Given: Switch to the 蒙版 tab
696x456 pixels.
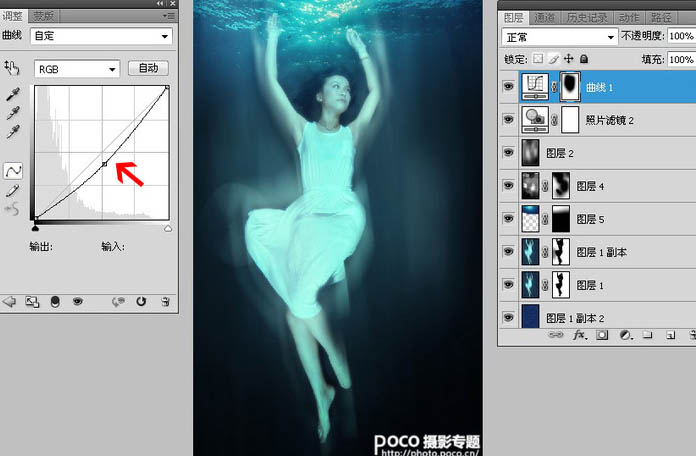Looking at the screenshot, I should click(44, 16).
